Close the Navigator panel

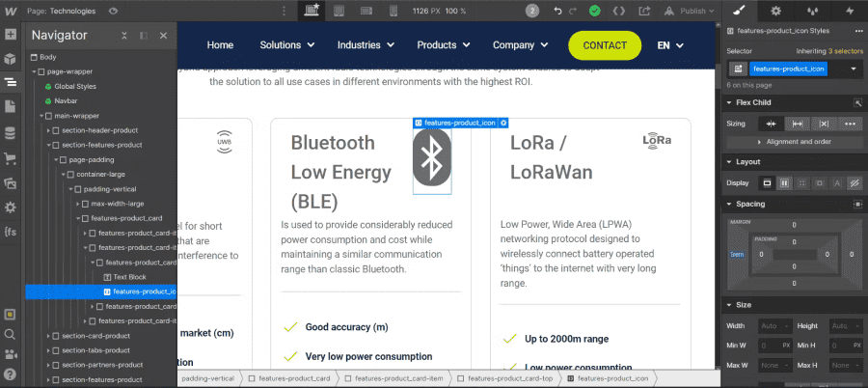pos(163,36)
